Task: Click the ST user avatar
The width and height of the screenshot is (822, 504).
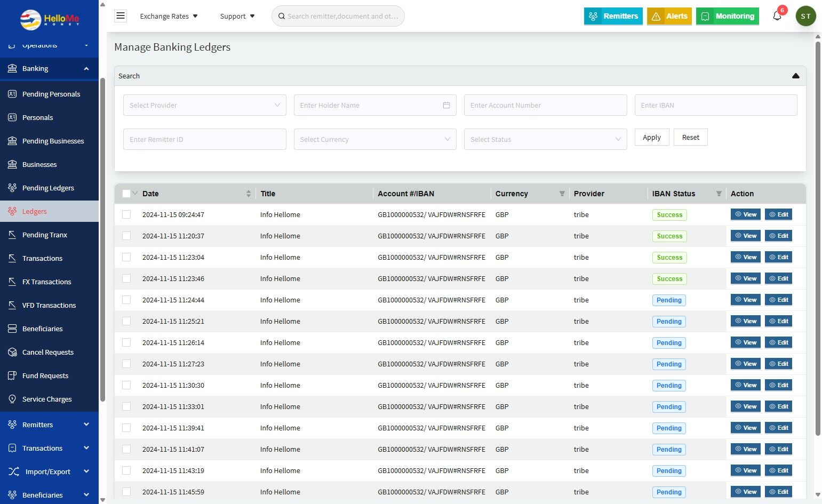Action: point(805,16)
